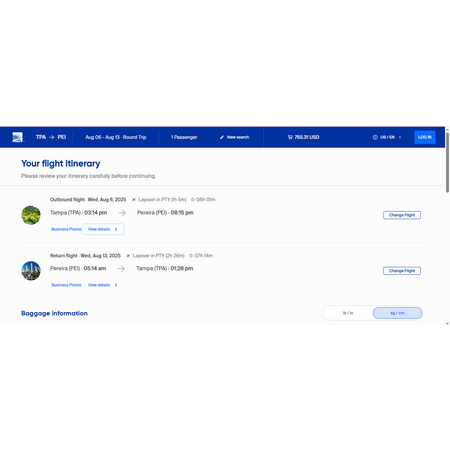Open the shopping cart 765.31 USD
Viewport: 450px width, 450px height.
click(303, 137)
